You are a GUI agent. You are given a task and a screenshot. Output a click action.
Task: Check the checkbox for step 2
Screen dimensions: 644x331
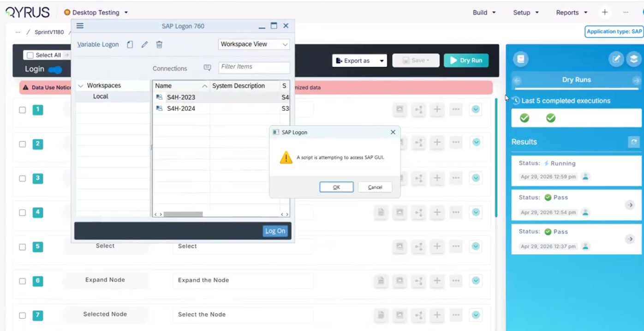(x=22, y=144)
